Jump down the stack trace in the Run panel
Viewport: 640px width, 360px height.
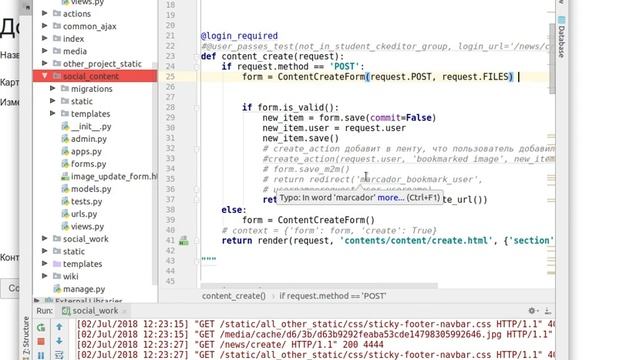tap(59, 341)
